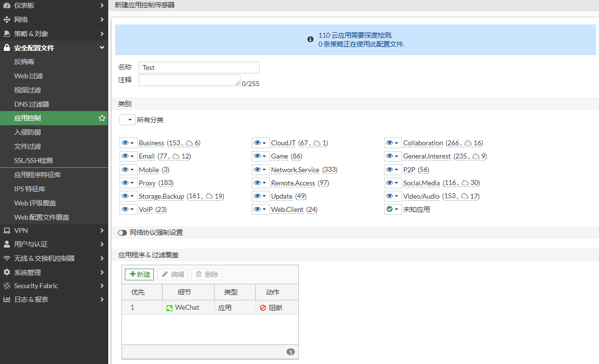Click the 网络 sidebar icon
Viewport: 599px width, 364px height.
click(7, 20)
